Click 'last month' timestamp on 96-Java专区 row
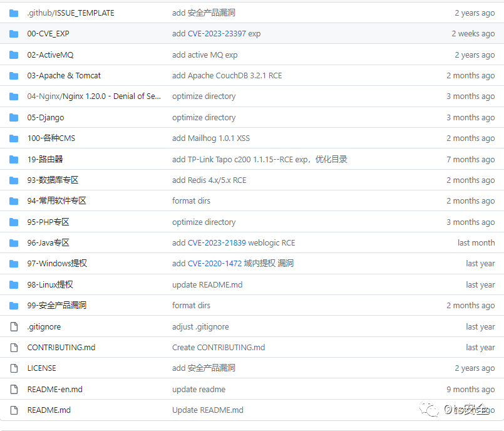This screenshot has width=504, height=431. click(x=476, y=243)
